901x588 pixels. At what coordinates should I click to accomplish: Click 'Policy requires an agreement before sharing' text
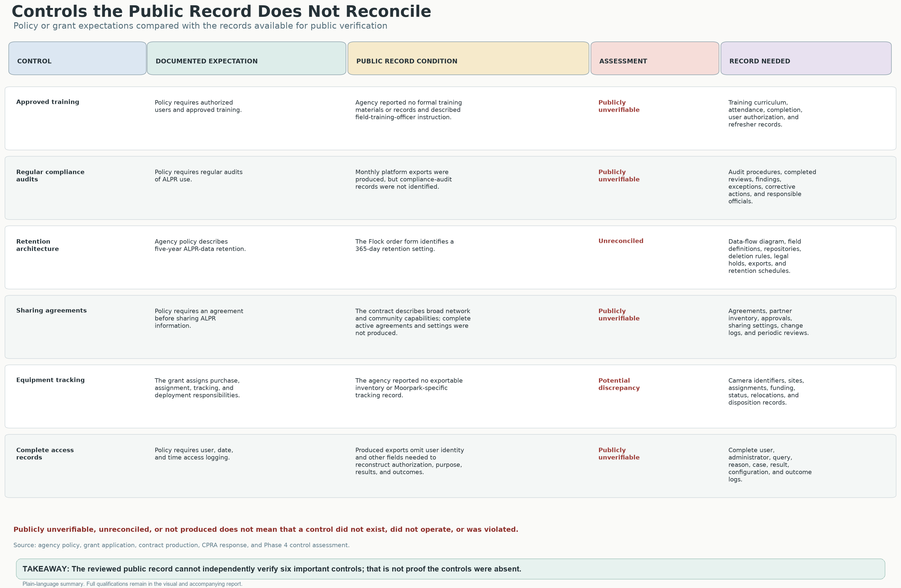coord(199,318)
